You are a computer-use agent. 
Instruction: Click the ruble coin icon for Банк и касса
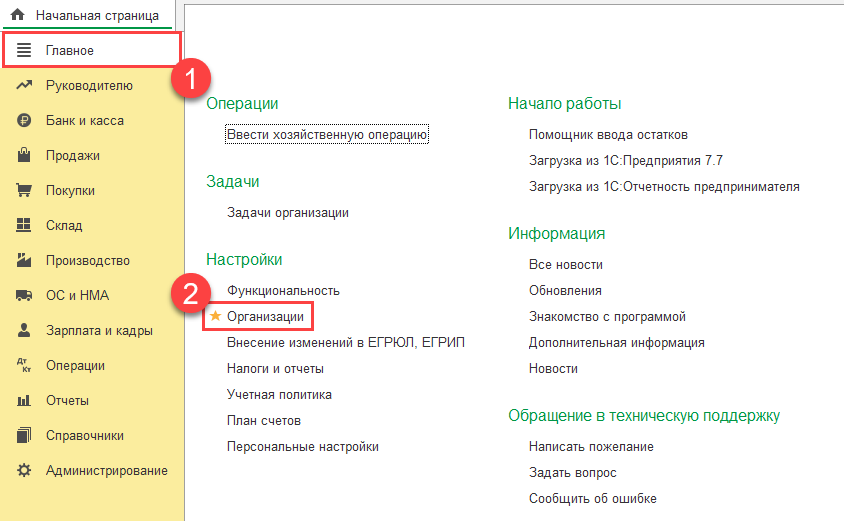coord(24,121)
